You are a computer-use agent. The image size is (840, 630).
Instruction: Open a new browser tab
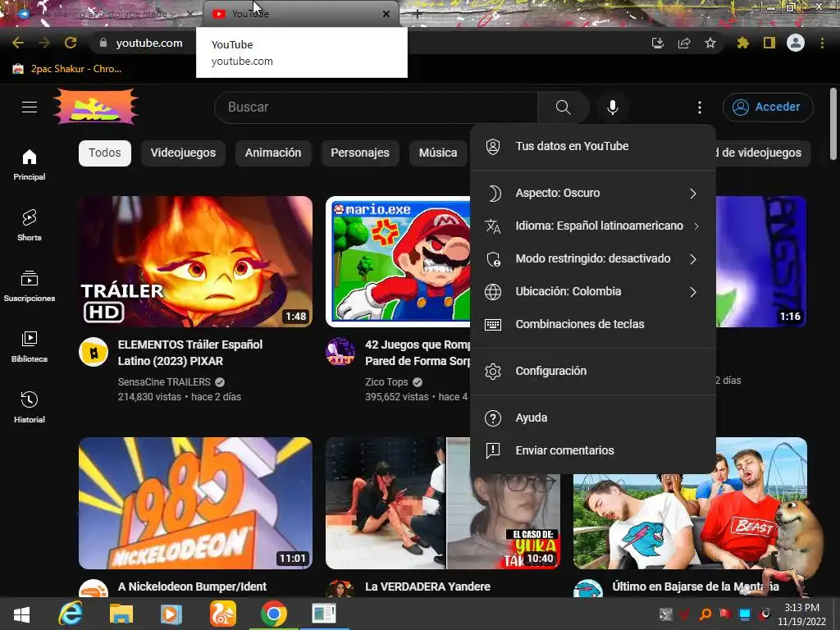point(418,15)
